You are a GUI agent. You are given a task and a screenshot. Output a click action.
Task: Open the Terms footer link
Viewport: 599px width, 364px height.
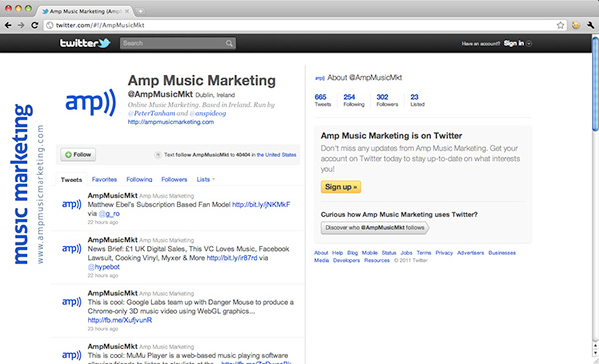[424, 253]
